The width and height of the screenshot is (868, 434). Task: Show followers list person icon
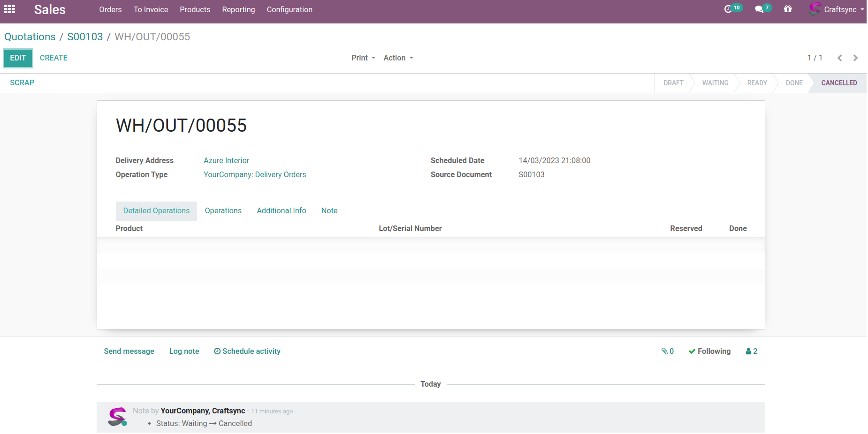751,352
